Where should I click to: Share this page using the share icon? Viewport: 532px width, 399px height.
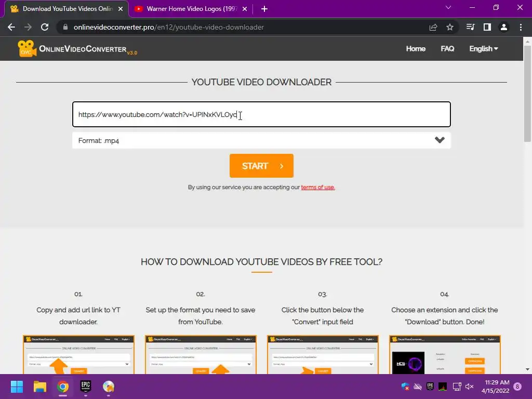[433, 27]
